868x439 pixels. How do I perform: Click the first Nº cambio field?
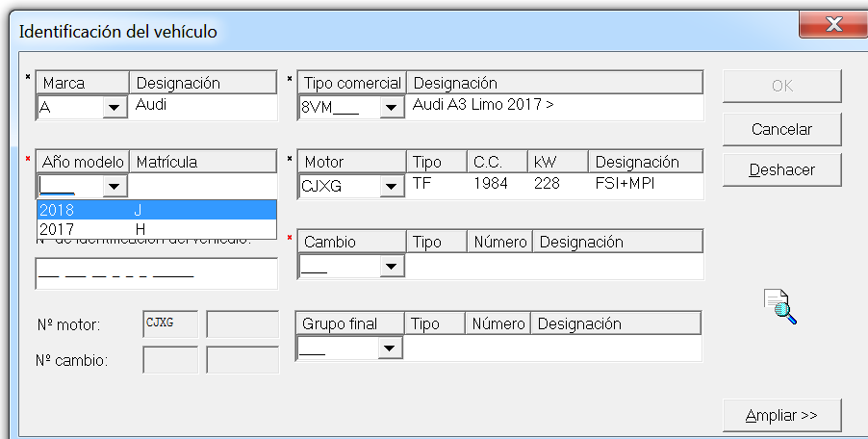click(x=170, y=360)
